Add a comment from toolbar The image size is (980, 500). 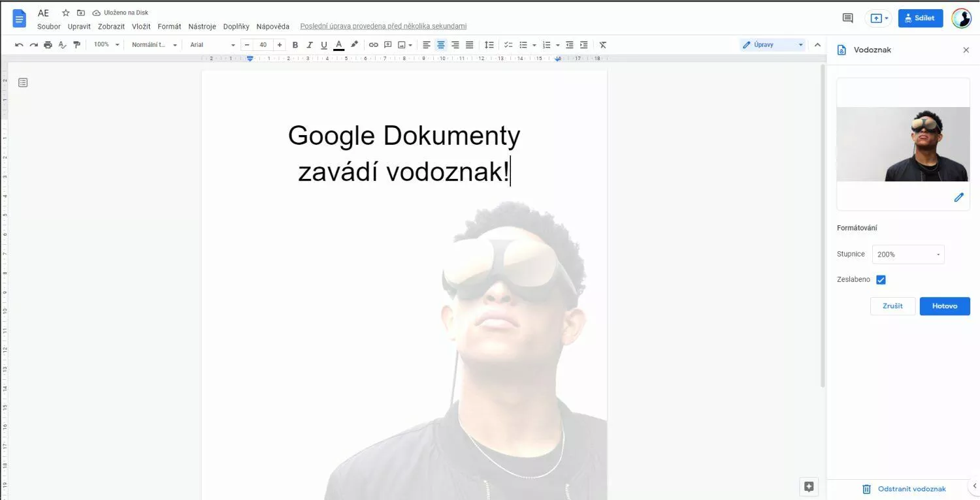387,45
